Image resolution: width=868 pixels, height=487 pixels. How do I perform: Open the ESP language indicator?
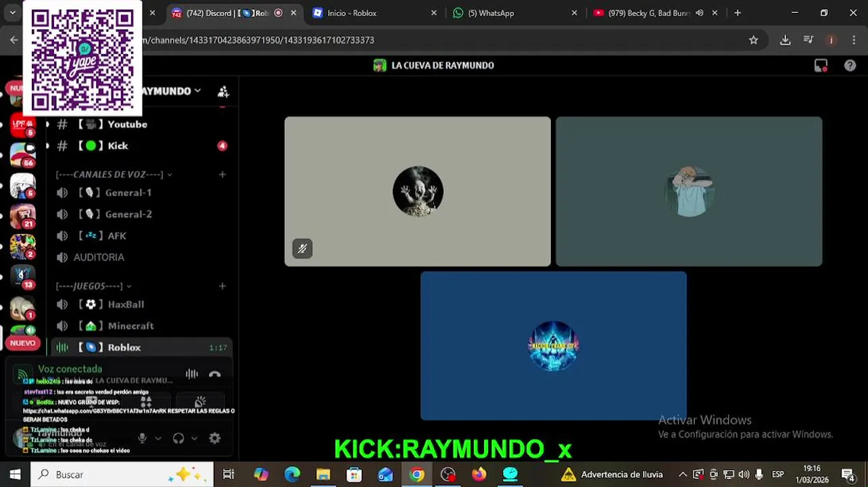(x=777, y=475)
